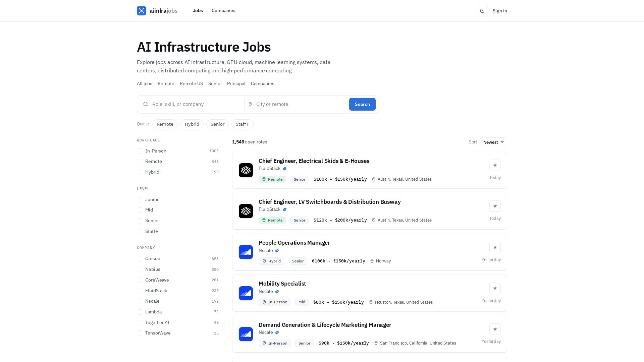Image resolution: width=644 pixels, height=362 pixels.
Task: Check the Hybrid workplace filter
Action: click(140, 172)
